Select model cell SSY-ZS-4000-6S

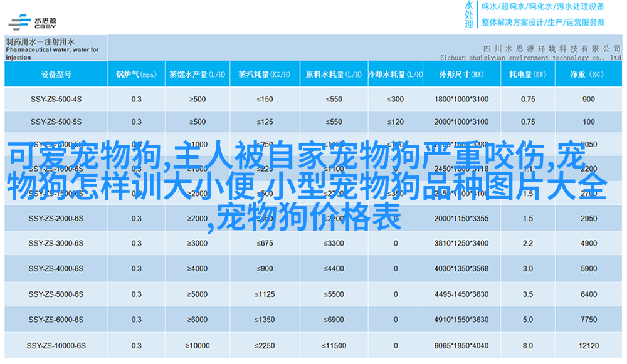click(x=56, y=269)
